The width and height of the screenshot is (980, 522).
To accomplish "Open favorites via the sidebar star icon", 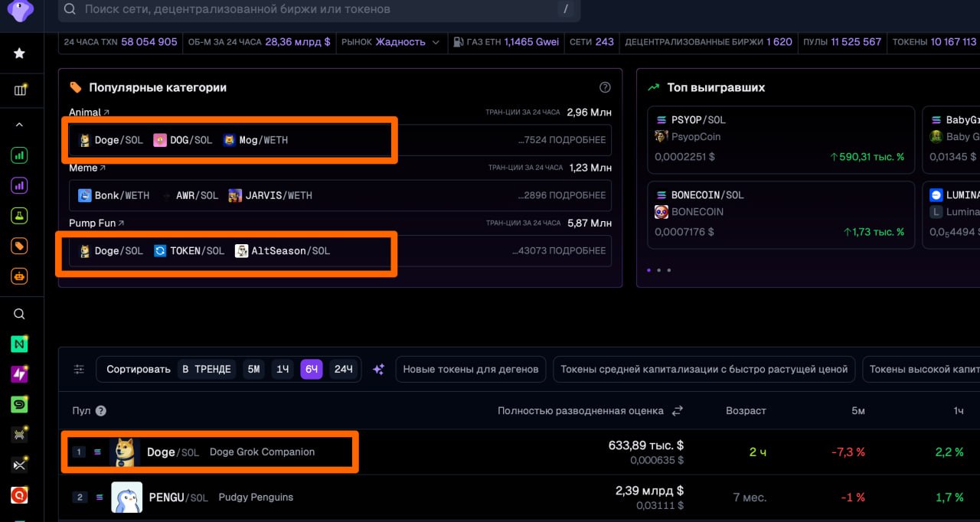I will tap(20, 54).
